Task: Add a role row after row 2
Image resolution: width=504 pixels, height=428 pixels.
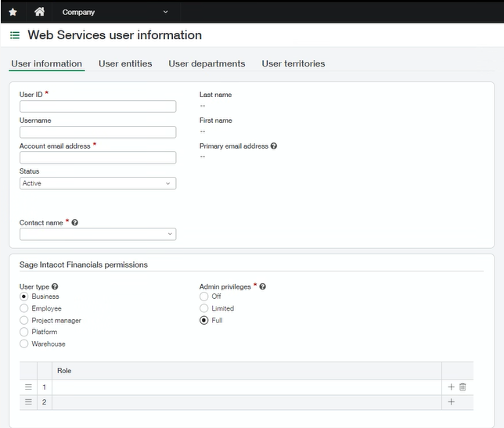Action: point(451,401)
